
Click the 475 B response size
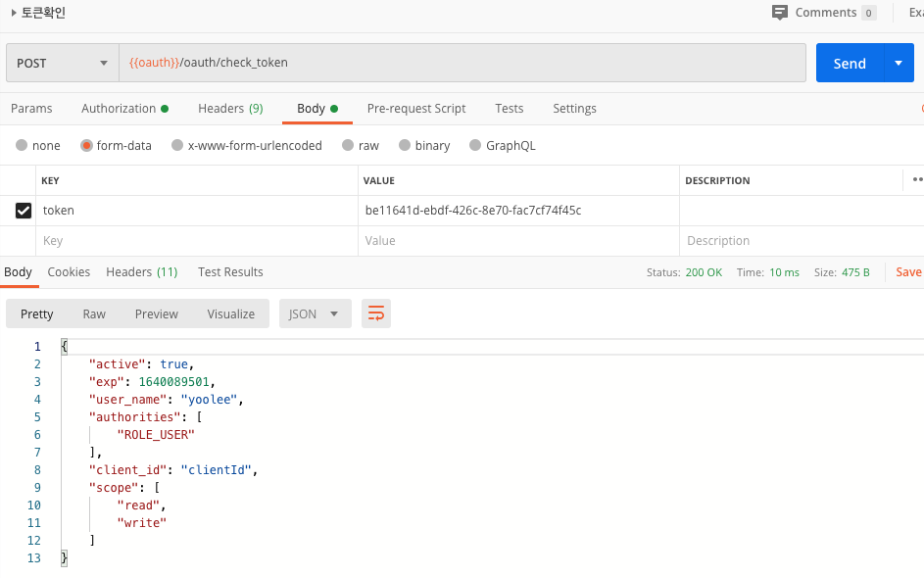855,272
